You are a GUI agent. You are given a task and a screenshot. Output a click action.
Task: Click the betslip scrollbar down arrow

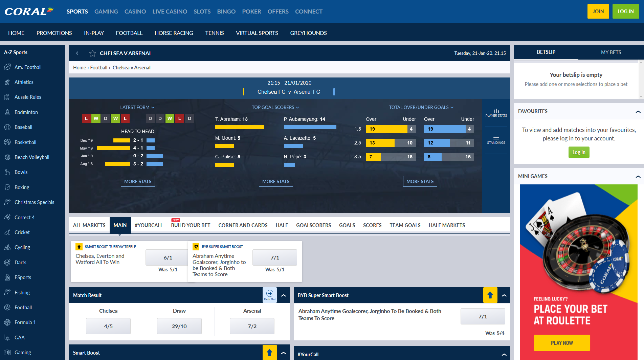click(x=641, y=96)
